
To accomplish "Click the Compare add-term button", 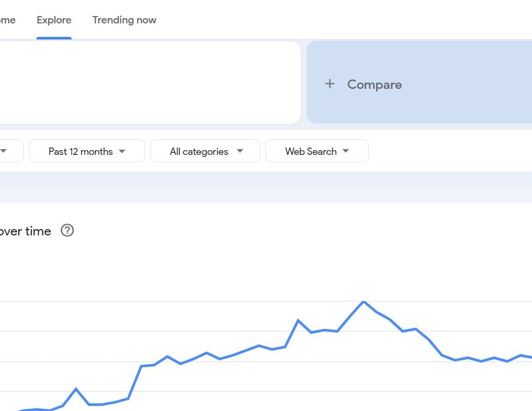I will pyautogui.click(x=364, y=84).
